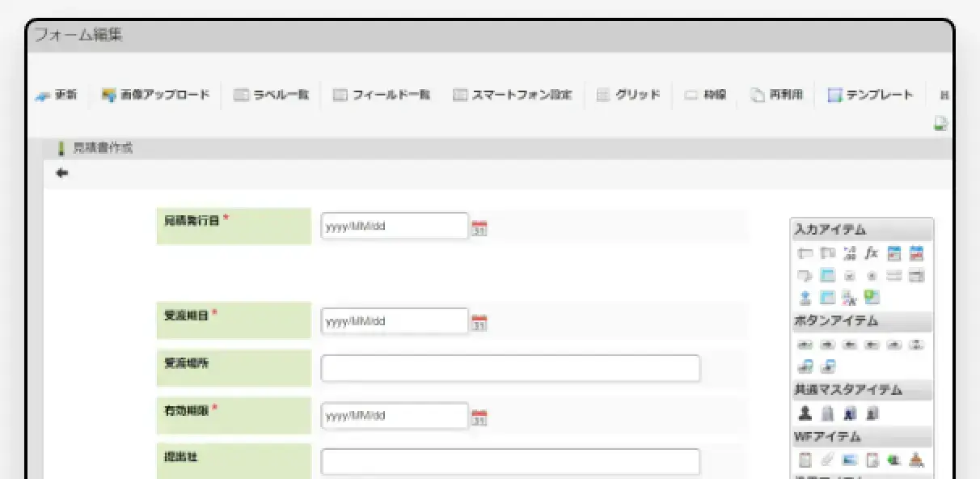Select the paperclip attachment icon under WFアイテム
980x479 pixels.
pos(827,460)
